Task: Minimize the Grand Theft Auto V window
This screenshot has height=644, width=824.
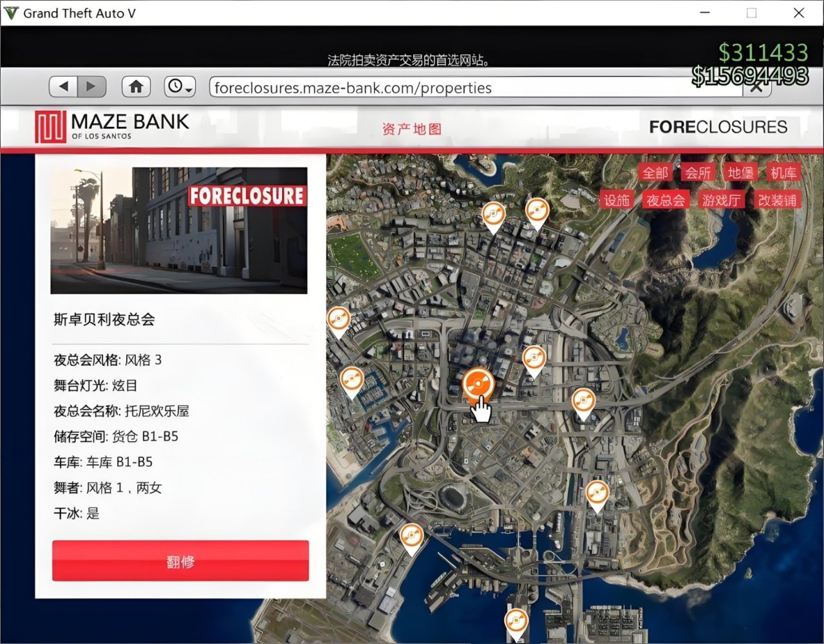Action: (x=706, y=13)
